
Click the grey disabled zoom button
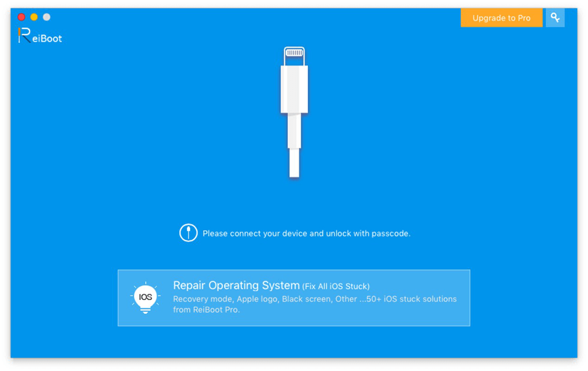point(47,17)
